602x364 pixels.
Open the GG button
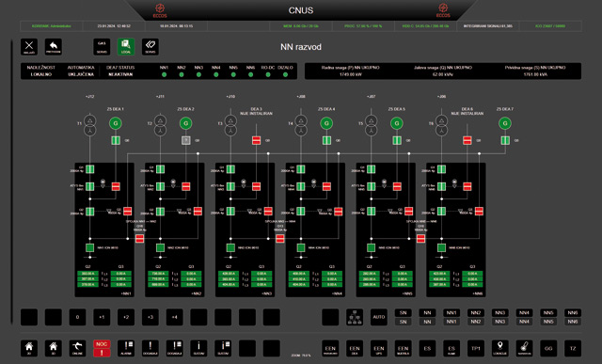click(548, 348)
